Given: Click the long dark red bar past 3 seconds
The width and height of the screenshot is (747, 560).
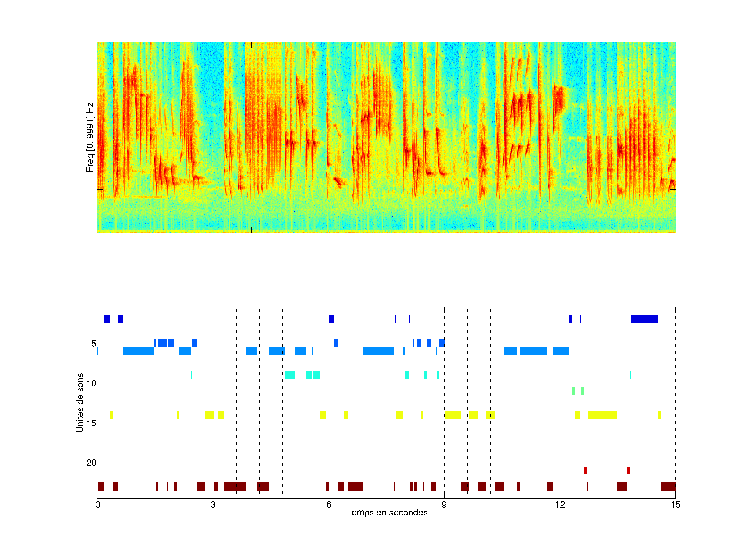Looking at the screenshot, I should (234, 486).
